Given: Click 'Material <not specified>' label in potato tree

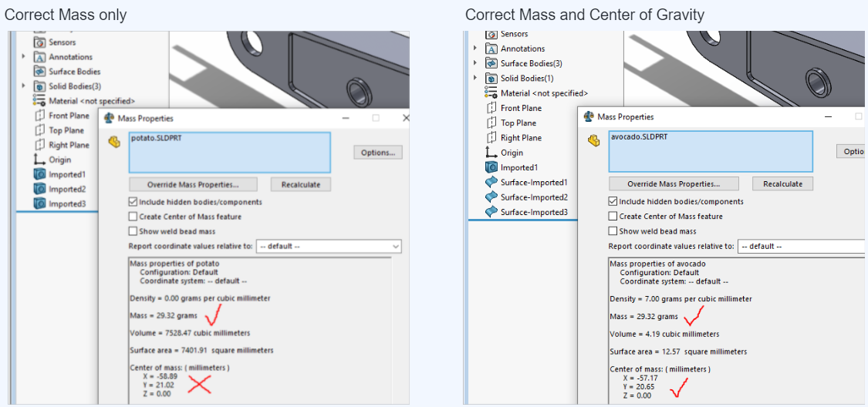Looking at the screenshot, I should tap(92, 101).
